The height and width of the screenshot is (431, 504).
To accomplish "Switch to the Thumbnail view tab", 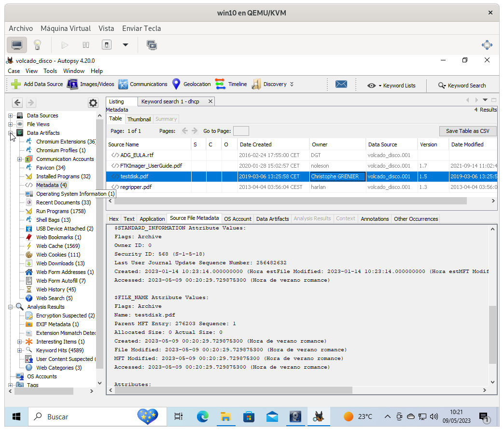I will point(139,119).
